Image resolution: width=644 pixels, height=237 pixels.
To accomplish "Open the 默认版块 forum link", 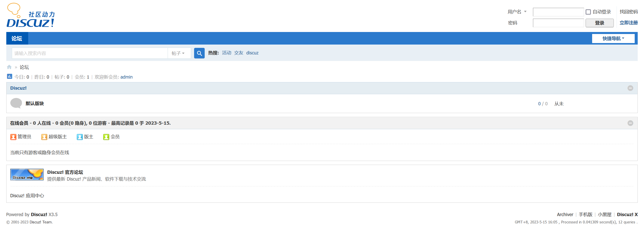I will [x=35, y=104].
